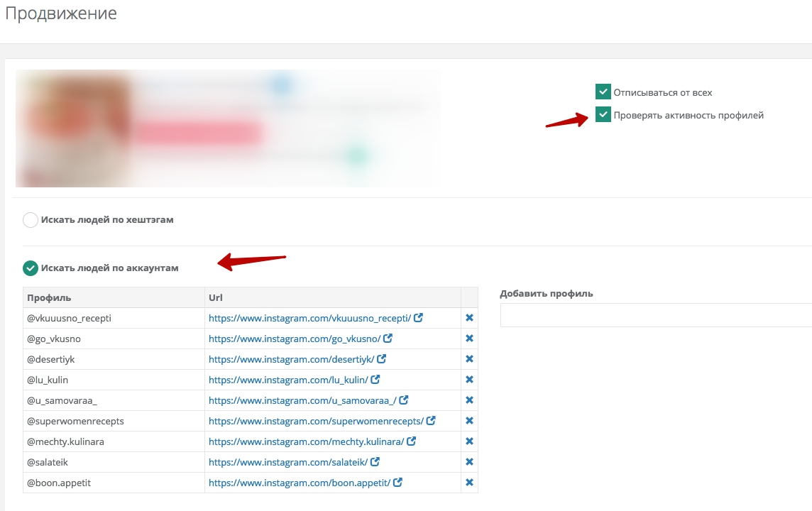Click external link icon beside mechty.kulinara URL
Screen dimensions: 812x511
[x=412, y=441]
